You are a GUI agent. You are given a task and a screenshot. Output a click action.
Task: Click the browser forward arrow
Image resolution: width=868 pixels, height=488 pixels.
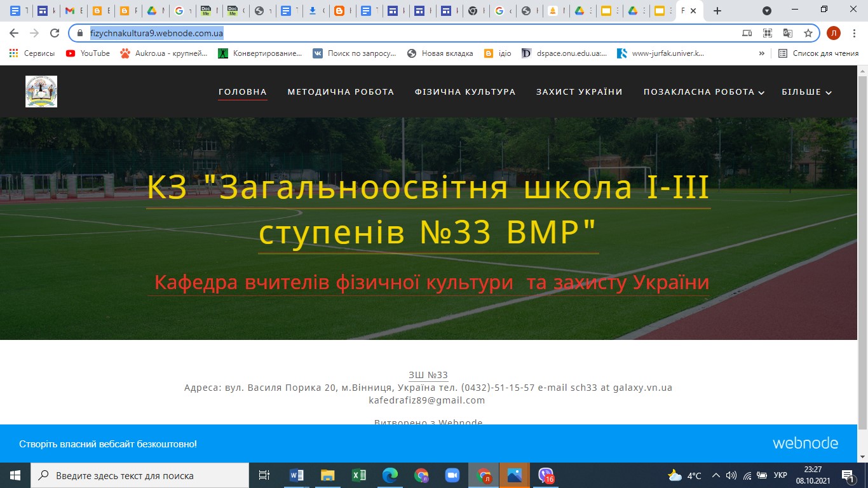(34, 33)
